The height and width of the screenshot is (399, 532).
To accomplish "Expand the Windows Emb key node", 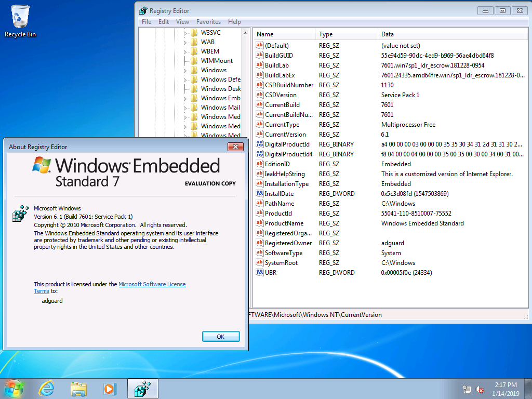I will click(185, 99).
